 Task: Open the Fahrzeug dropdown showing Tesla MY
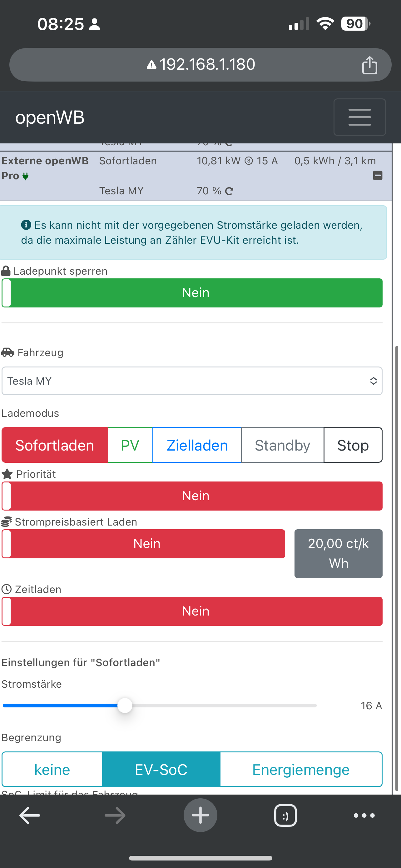(x=192, y=381)
